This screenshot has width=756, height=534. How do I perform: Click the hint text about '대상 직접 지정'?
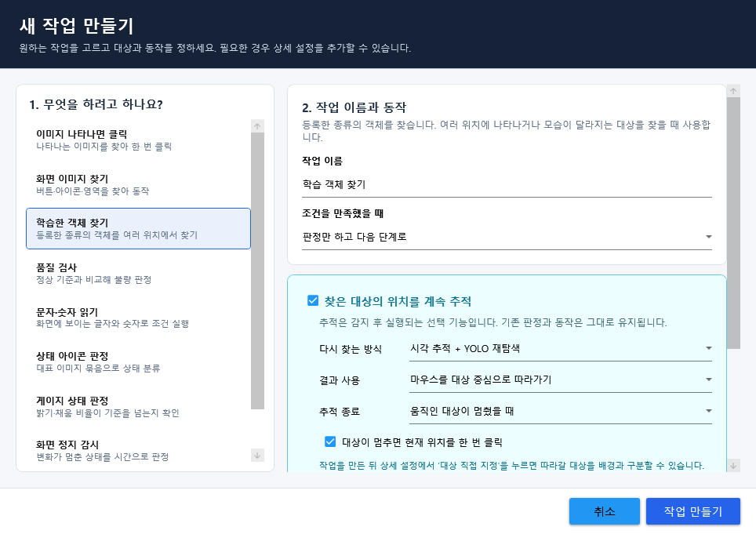511,466
